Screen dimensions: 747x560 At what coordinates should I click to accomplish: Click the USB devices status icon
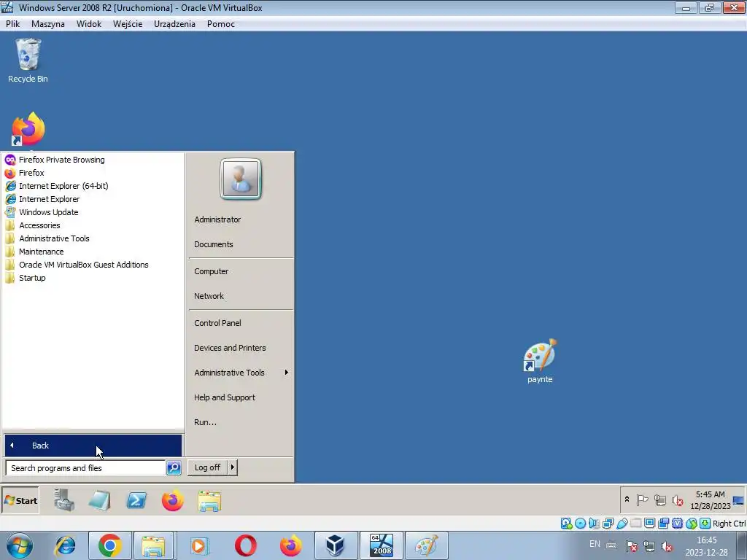pyautogui.click(x=622, y=524)
